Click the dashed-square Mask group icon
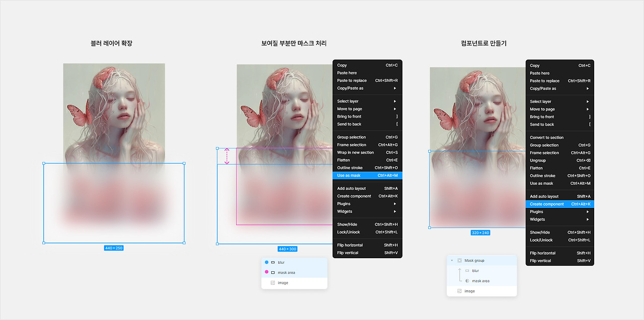The image size is (644, 320). [459, 261]
